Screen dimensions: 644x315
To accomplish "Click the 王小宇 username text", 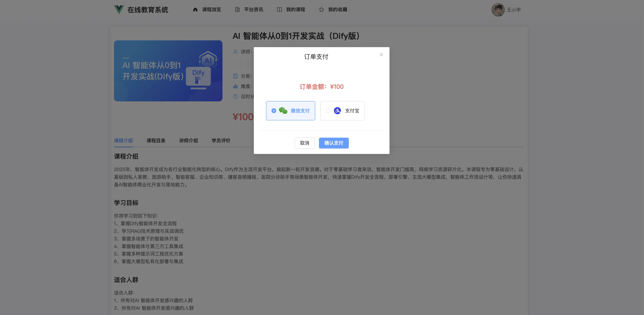I will pos(513,10).
